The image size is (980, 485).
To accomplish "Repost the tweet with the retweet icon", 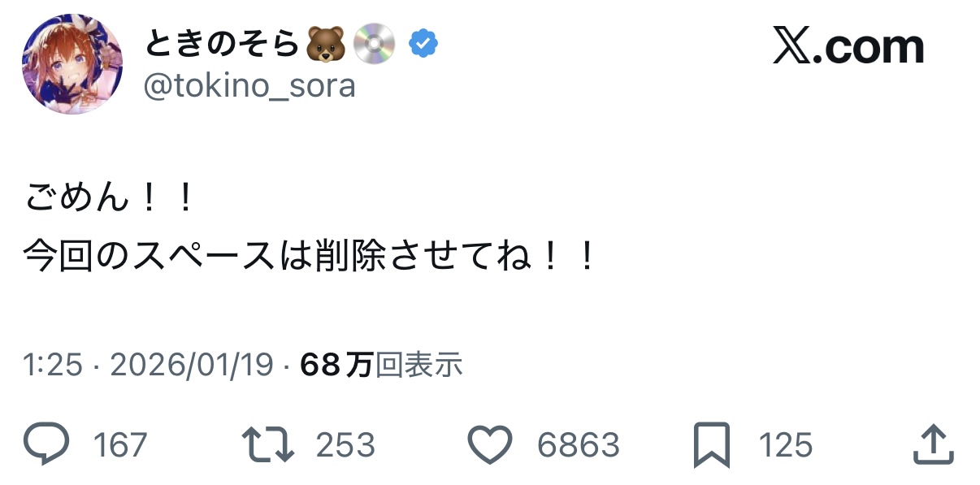I will click(268, 444).
